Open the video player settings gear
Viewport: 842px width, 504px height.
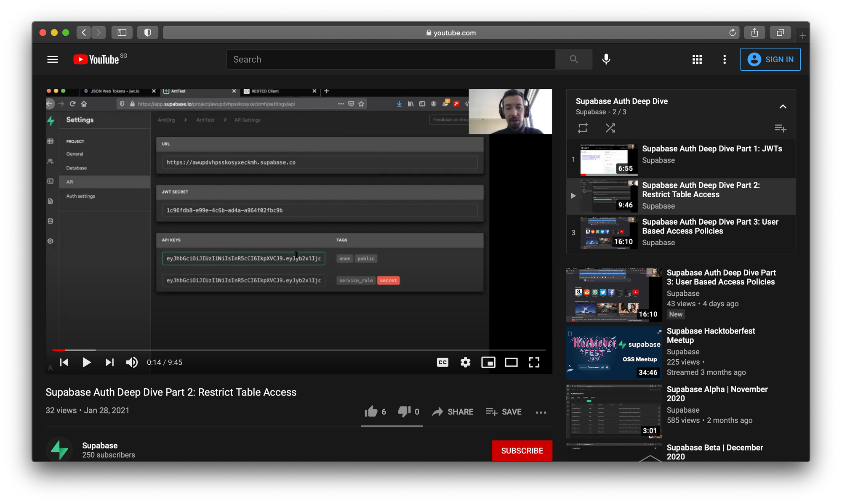click(x=465, y=362)
